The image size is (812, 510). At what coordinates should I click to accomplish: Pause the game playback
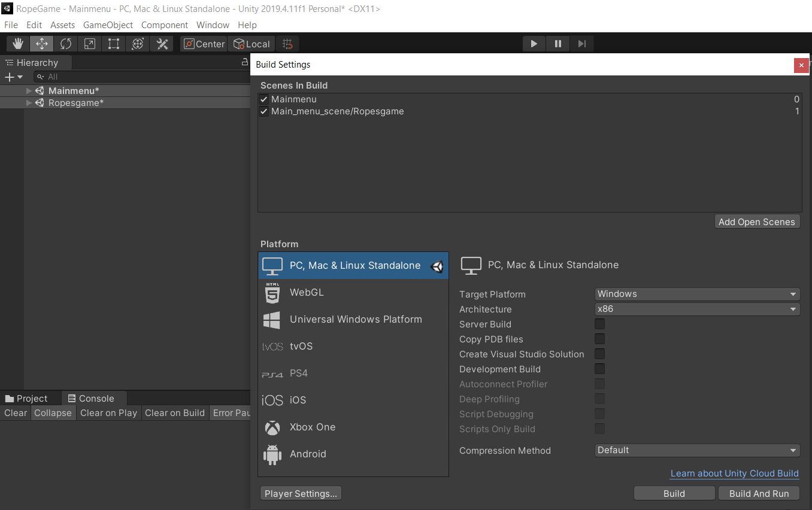pyautogui.click(x=558, y=44)
